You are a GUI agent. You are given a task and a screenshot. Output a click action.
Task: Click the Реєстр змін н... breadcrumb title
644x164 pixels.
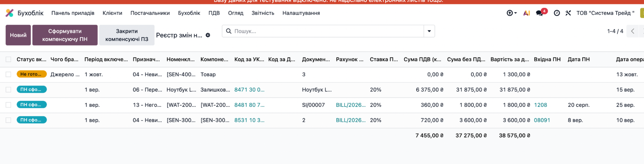point(179,35)
